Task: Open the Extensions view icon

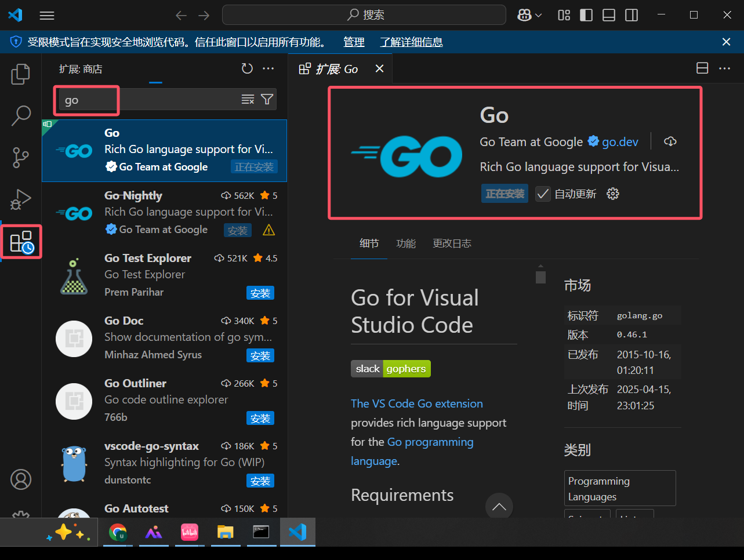Action: (22, 242)
